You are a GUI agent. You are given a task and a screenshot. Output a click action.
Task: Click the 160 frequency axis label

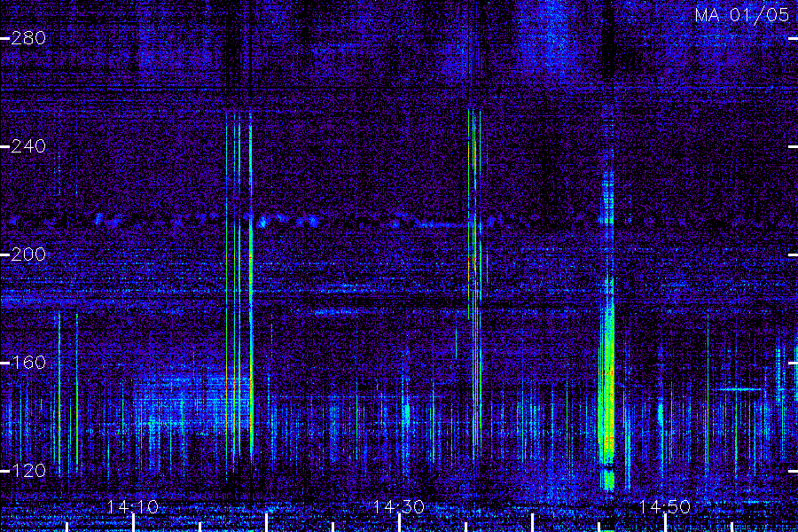click(28, 363)
